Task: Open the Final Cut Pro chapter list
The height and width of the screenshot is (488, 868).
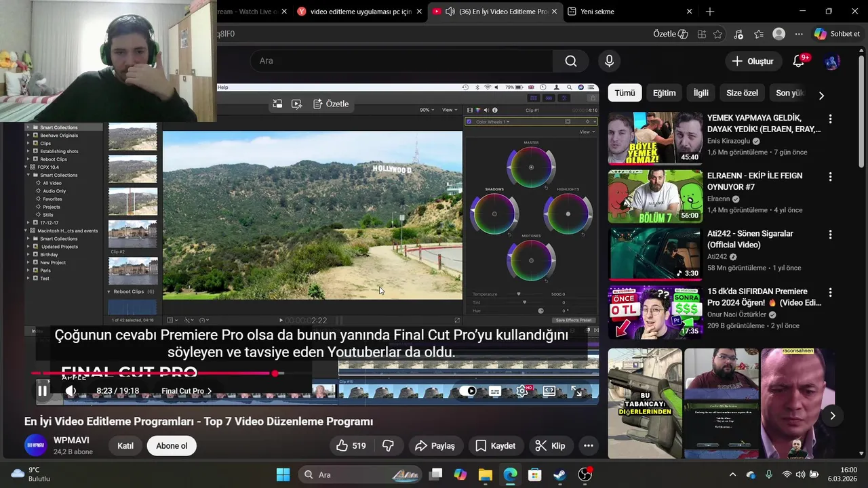Action: tap(186, 391)
